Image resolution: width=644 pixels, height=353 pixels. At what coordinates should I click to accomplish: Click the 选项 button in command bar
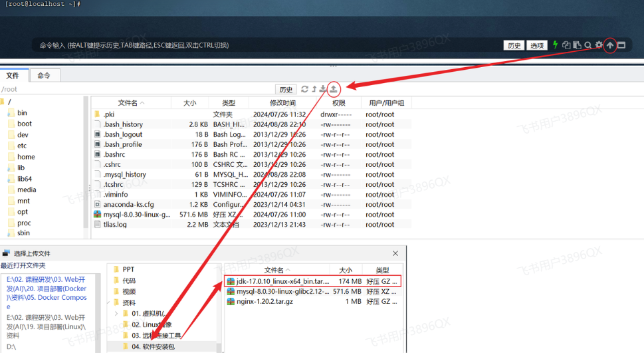[537, 45]
